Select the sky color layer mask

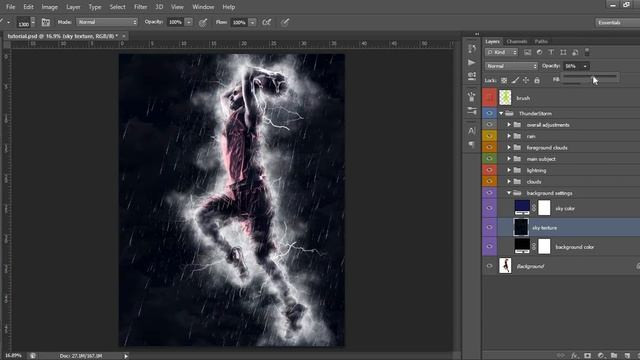coord(544,208)
